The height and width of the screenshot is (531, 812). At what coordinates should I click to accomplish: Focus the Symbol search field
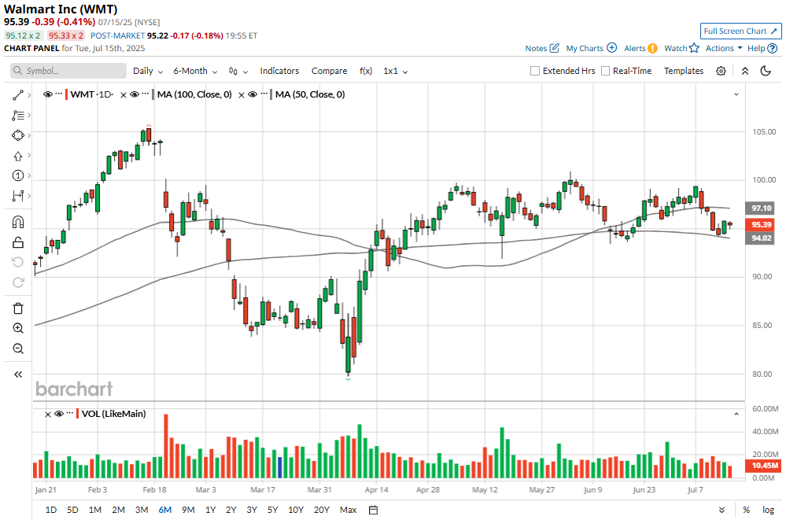point(68,71)
